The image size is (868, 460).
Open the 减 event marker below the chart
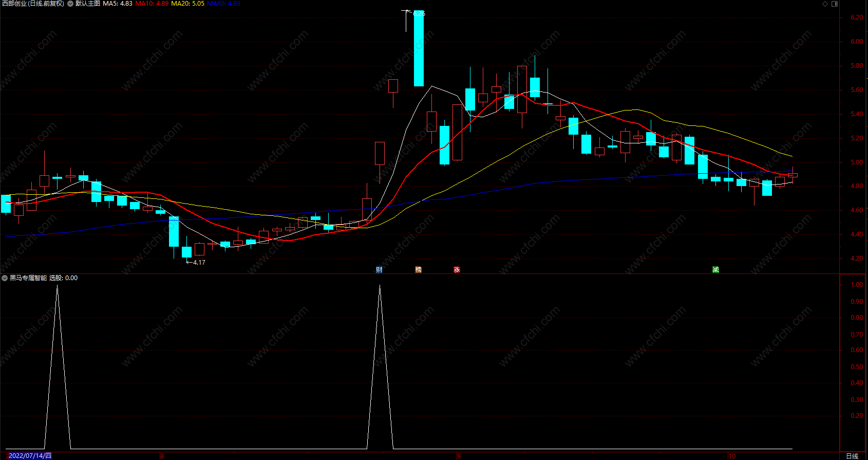[x=715, y=269]
